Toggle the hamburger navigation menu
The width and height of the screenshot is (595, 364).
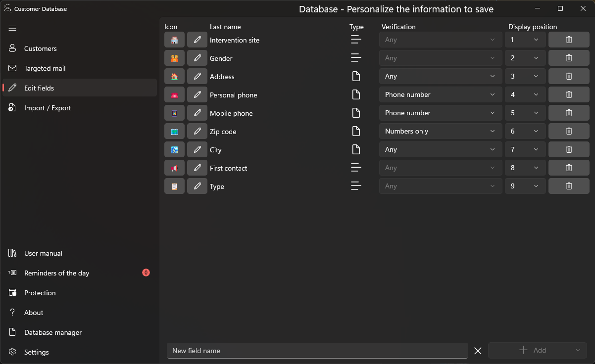(x=13, y=28)
